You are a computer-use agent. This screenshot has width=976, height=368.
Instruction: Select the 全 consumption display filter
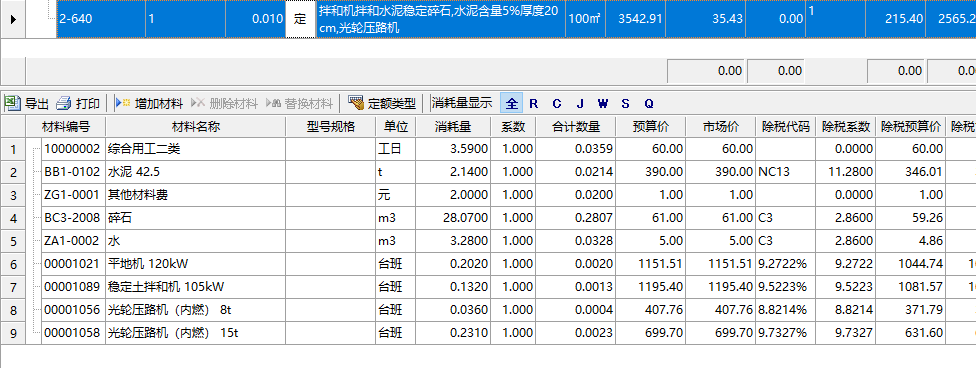point(511,103)
